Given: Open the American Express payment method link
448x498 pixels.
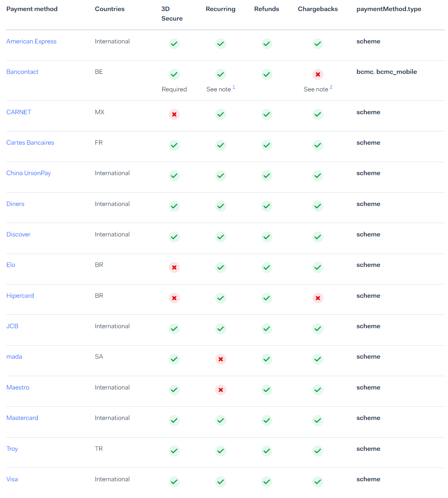Looking at the screenshot, I should coord(31,41).
